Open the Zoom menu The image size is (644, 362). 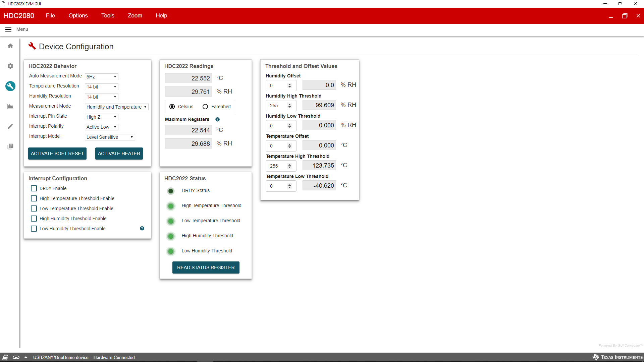(135, 16)
